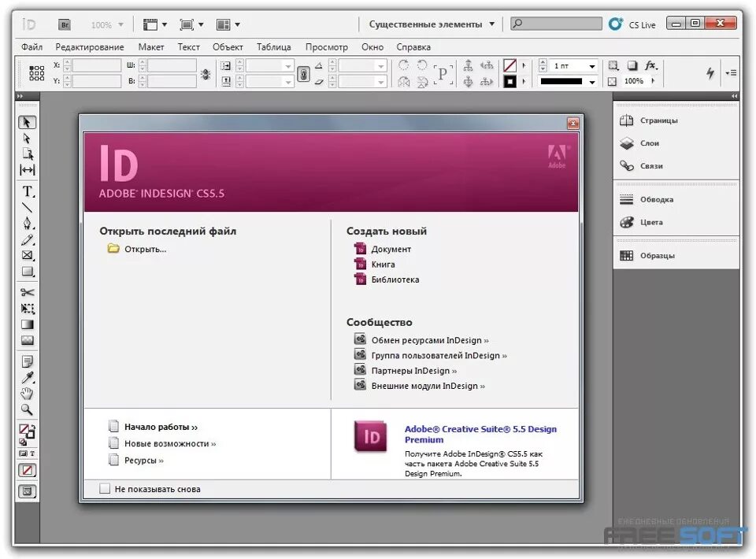Select the Selection tool arrow
The height and width of the screenshot is (559, 756).
27,122
